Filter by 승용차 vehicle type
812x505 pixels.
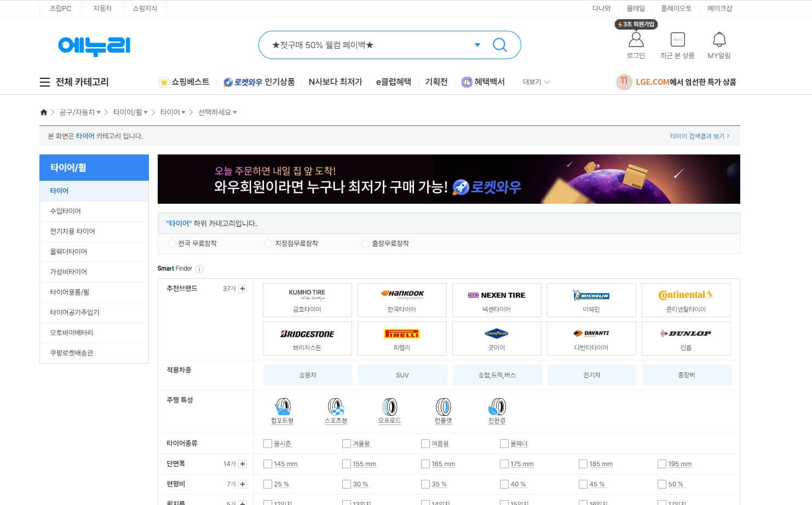pyautogui.click(x=308, y=375)
